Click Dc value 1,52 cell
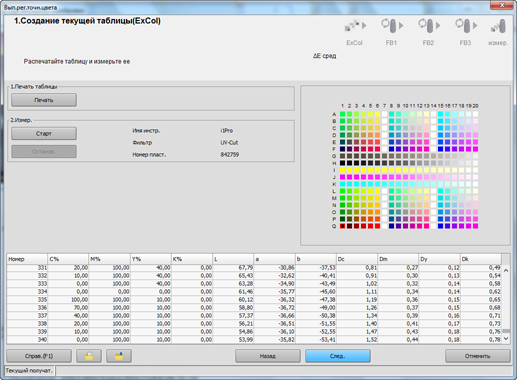Viewport: 517px width, 380px height. click(x=357, y=340)
